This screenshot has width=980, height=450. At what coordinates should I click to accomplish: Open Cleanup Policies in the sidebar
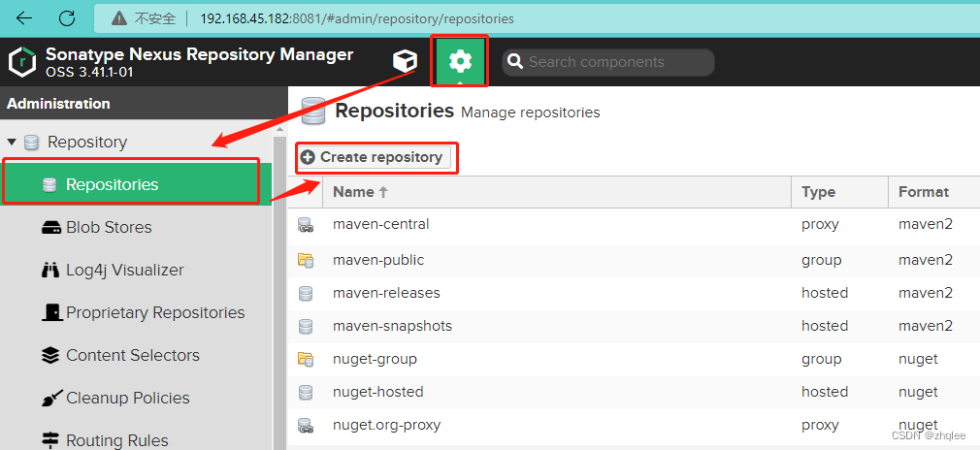point(136,398)
